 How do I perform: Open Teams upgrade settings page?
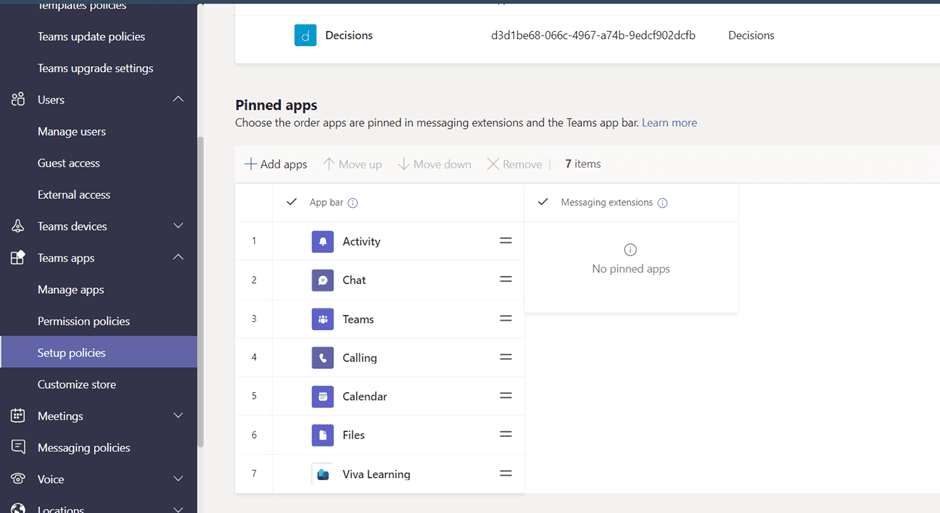click(x=95, y=68)
